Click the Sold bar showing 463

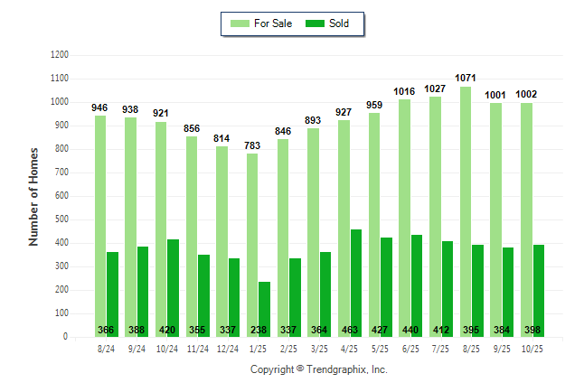(x=356, y=283)
